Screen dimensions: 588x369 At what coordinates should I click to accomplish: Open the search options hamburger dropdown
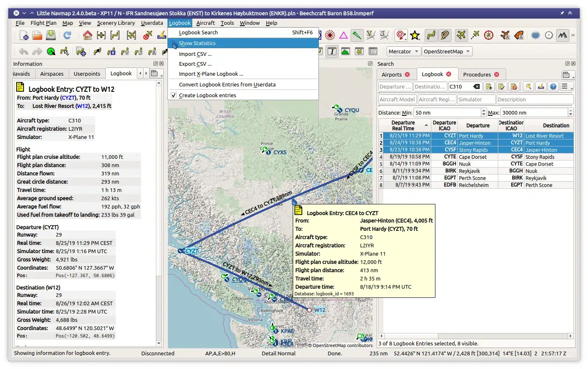[566, 86]
